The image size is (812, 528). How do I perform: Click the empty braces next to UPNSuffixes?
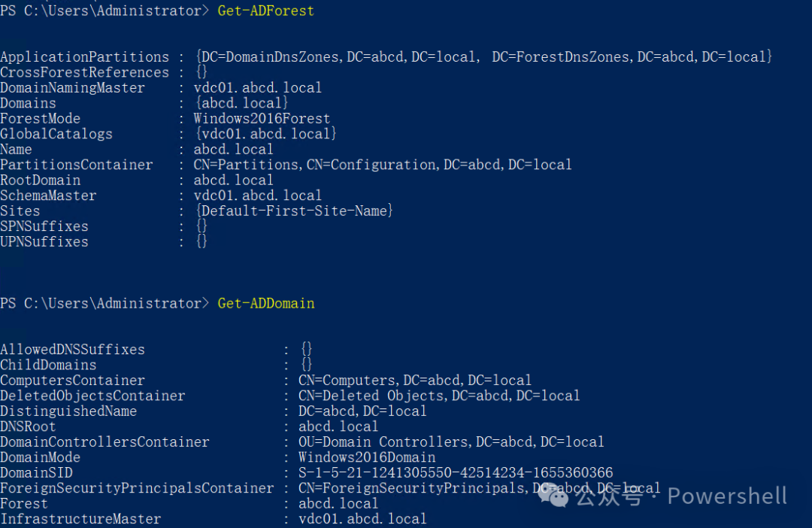(x=201, y=241)
